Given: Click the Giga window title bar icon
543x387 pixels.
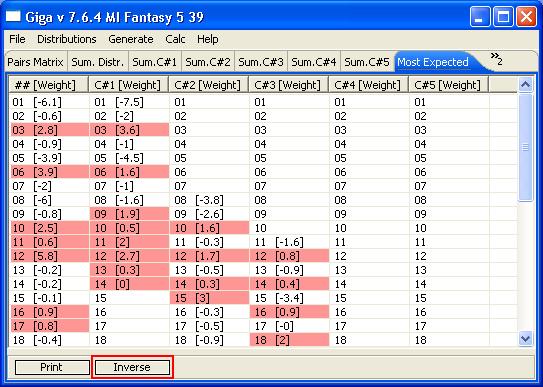Looking at the screenshot, I should tap(14, 16).
